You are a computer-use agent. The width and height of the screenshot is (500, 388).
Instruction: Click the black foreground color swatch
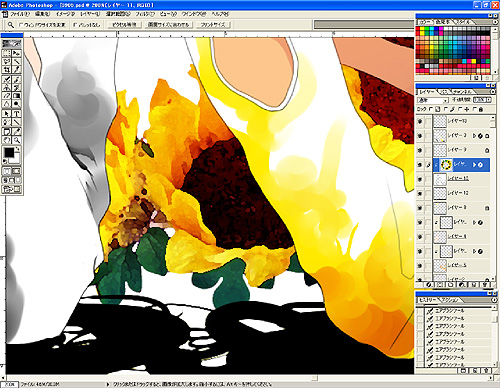(9, 153)
